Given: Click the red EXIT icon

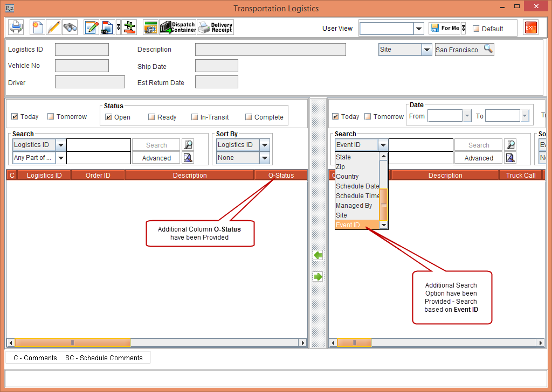Looking at the screenshot, I should 530,27.
